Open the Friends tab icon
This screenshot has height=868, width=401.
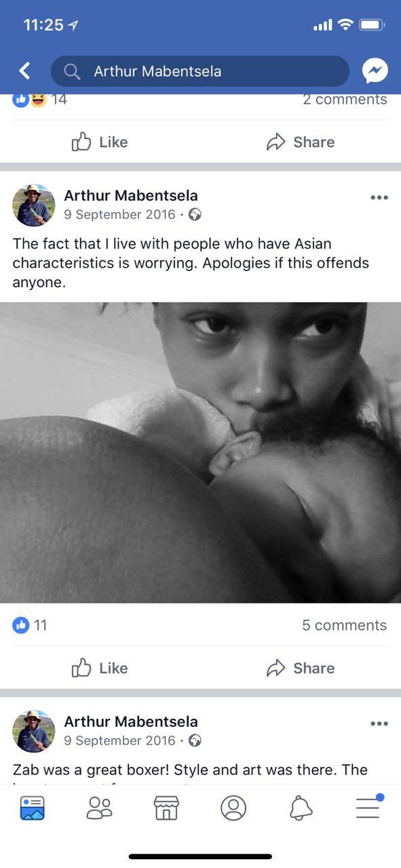click(100, 808)
